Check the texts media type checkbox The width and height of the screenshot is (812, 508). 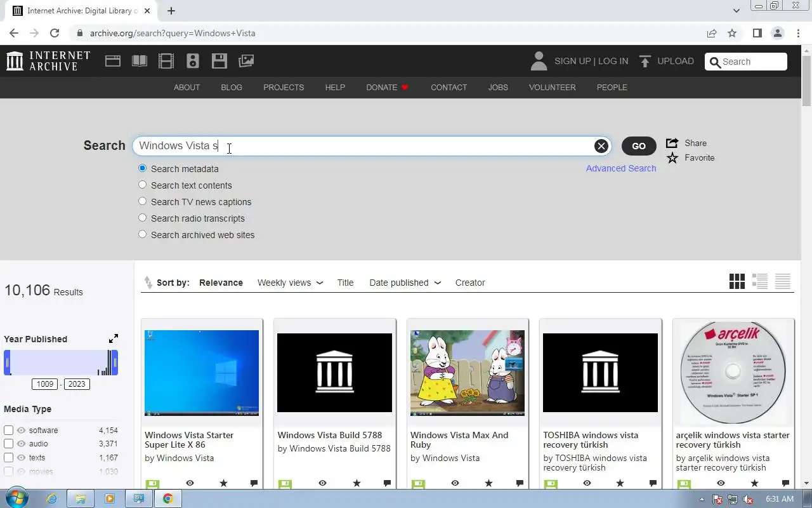click(x=9, y=457)
